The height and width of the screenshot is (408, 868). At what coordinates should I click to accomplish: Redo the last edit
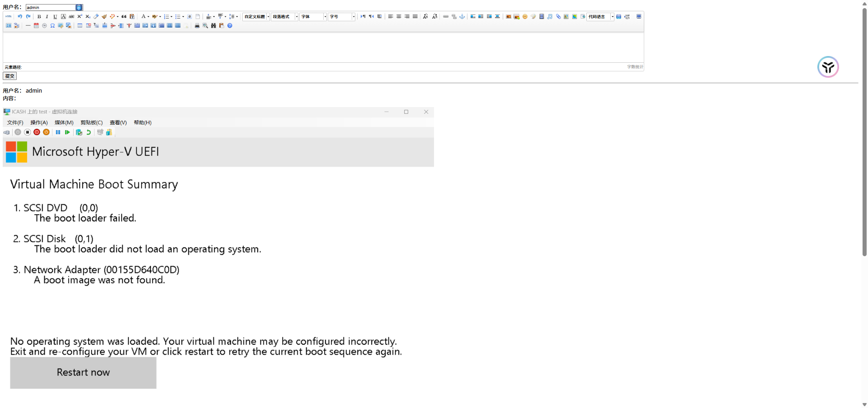tap(28, 16)
